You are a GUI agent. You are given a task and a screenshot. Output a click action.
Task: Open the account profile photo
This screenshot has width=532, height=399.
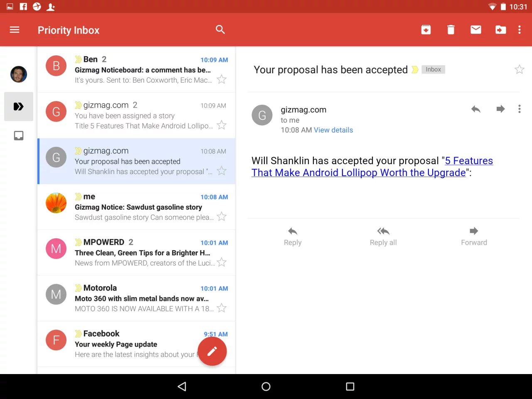point(18,74)
